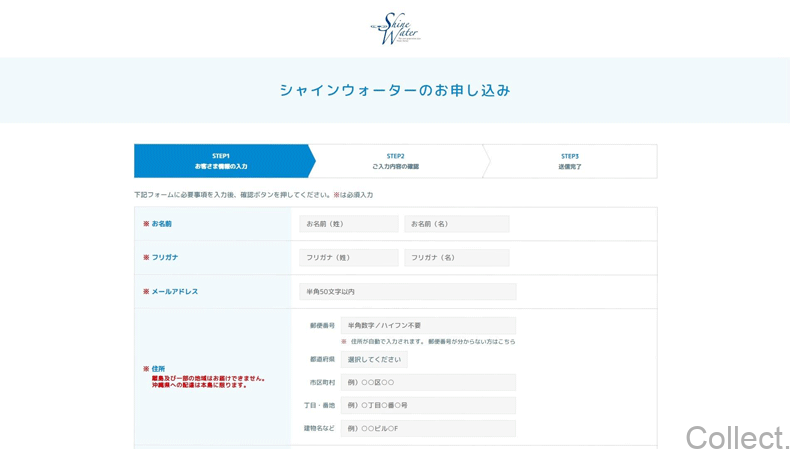Select the STEP2 confirmation step
The image size is (790, 449).
396,161
